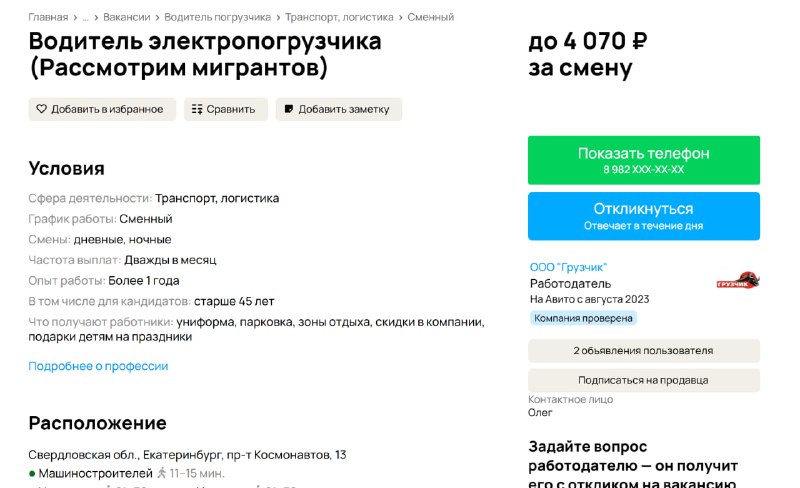The height and width of the screenshot is (488, 800).
Task: Click the heart icon to add to favorites
Action: [x=41, y=109]
